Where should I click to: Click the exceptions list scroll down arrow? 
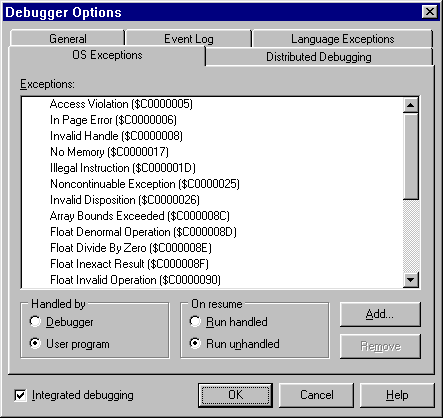[411, 280]
